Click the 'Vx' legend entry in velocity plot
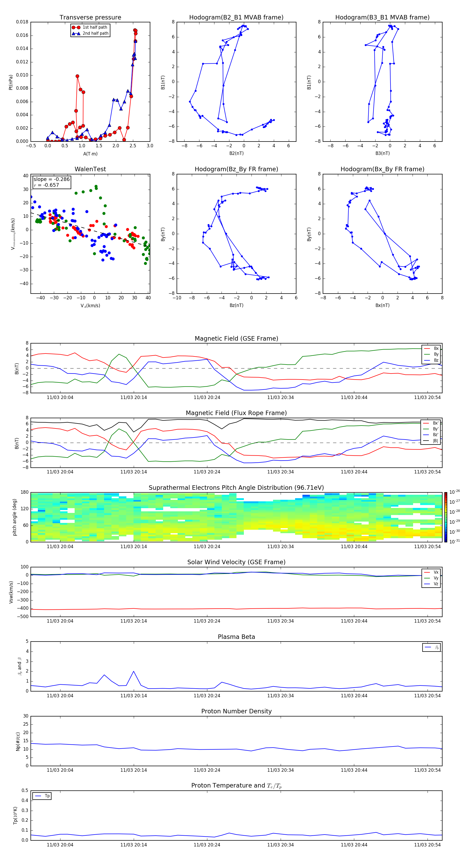473x868 pixels. pos(431,572)
